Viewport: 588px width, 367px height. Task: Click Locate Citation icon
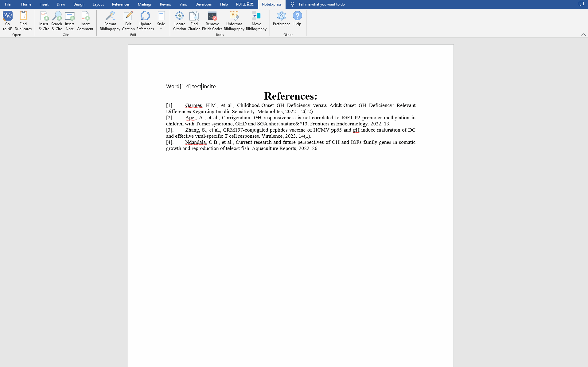(x=180, y=21)
